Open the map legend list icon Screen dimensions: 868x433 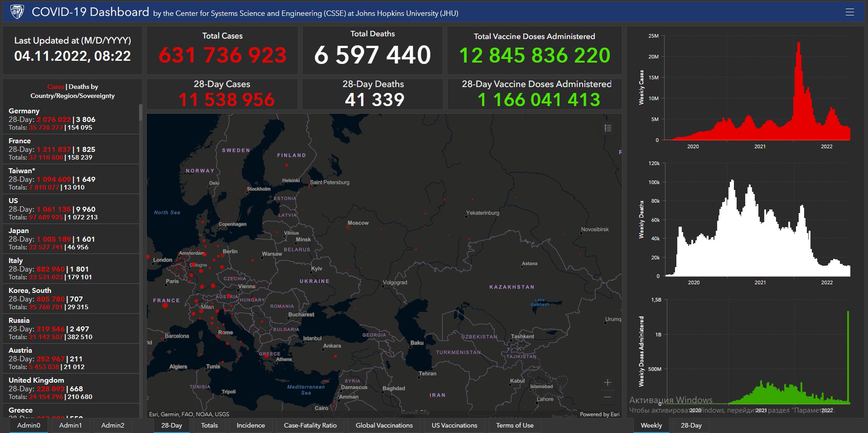pyautogui.click(x=608, y=128)
